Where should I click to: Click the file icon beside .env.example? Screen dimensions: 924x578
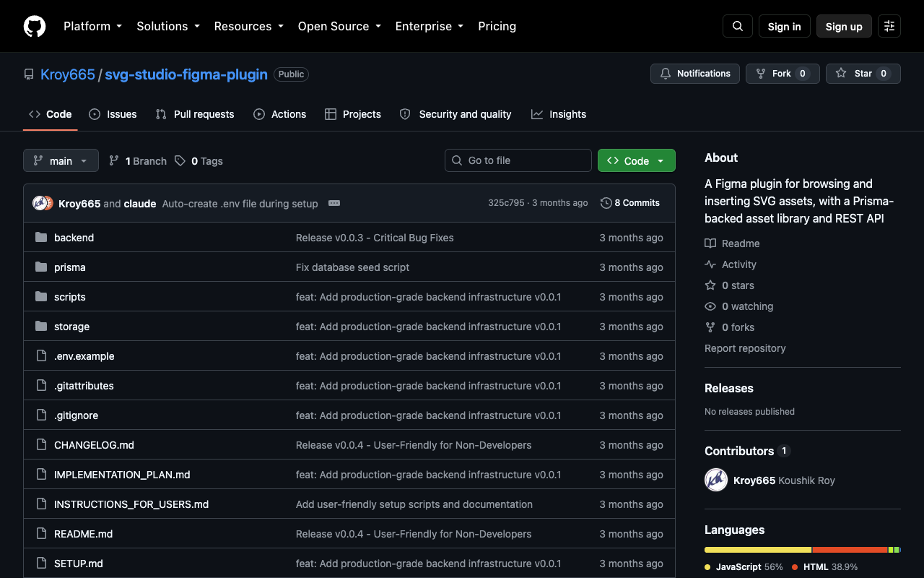pos(41,356)
